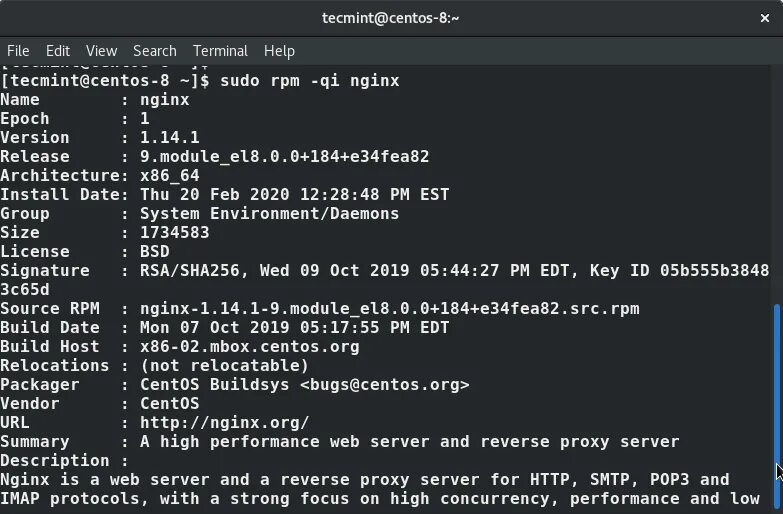This screenshot has height=514, width=783.
Task: Click the http://nginx.org/ URL
Action: pos(224,423)
